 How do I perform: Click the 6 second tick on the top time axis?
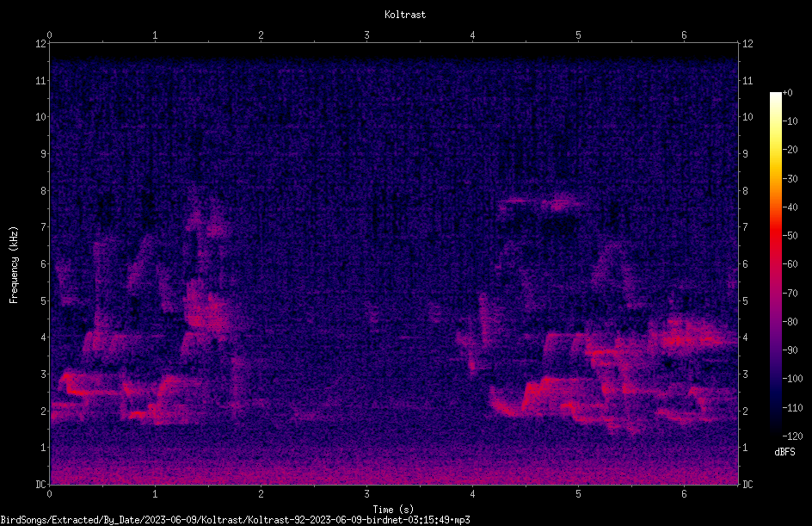pyautogui.click(x=684, y=35)
